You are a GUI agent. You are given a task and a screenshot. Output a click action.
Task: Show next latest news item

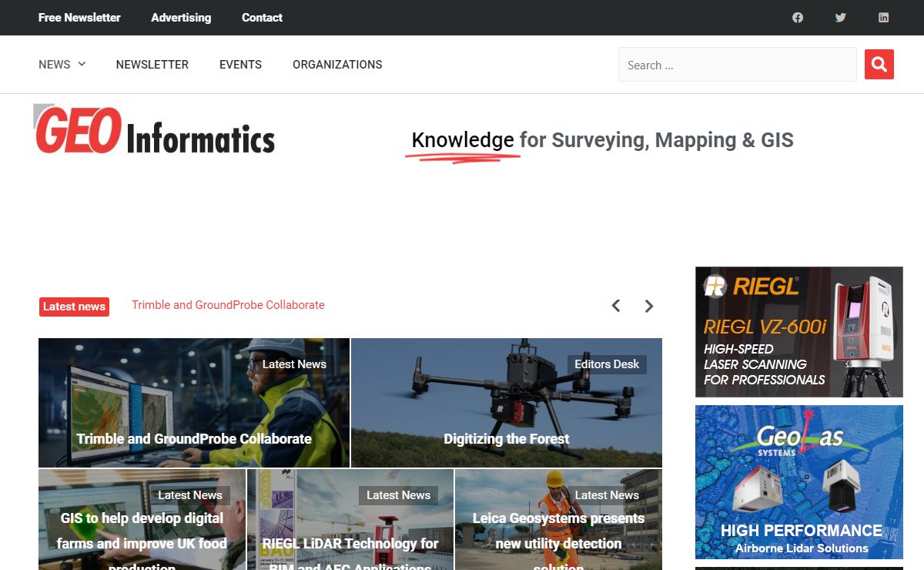tap(649, 306)
